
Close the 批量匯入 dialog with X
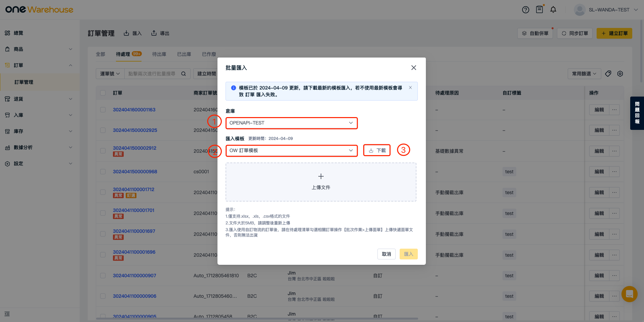coord(414,68)
